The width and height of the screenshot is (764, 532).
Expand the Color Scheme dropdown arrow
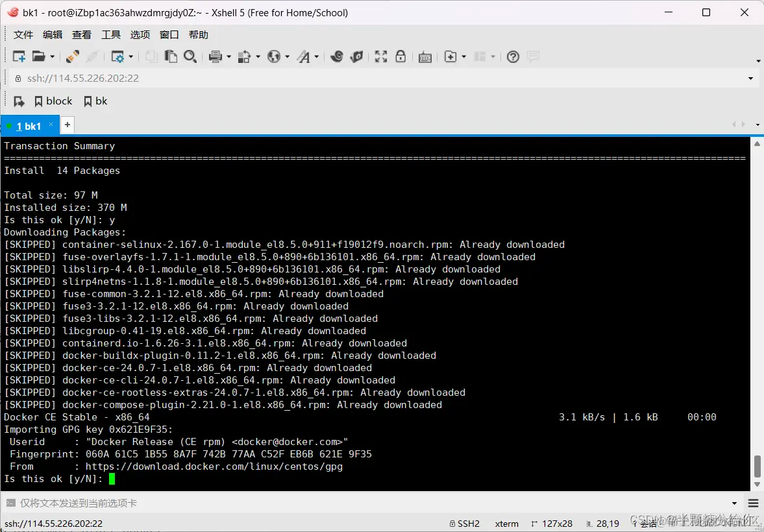coord(258,57)
